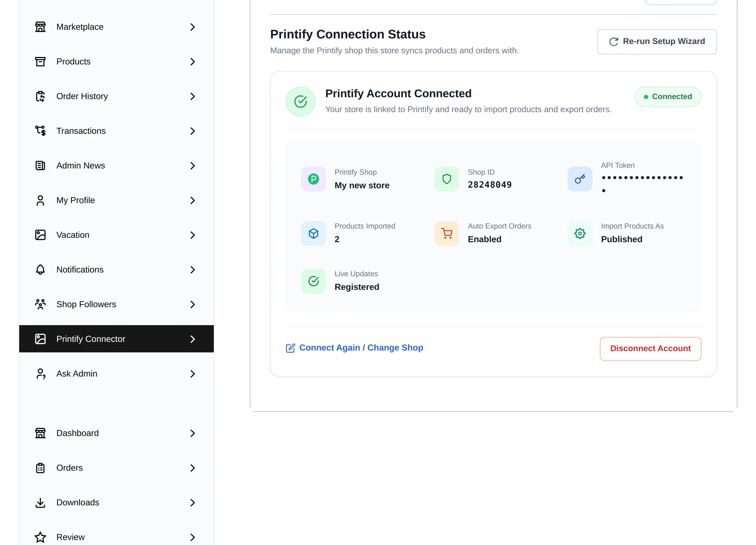Click the Live Updates Registered value

coord(357,287)
